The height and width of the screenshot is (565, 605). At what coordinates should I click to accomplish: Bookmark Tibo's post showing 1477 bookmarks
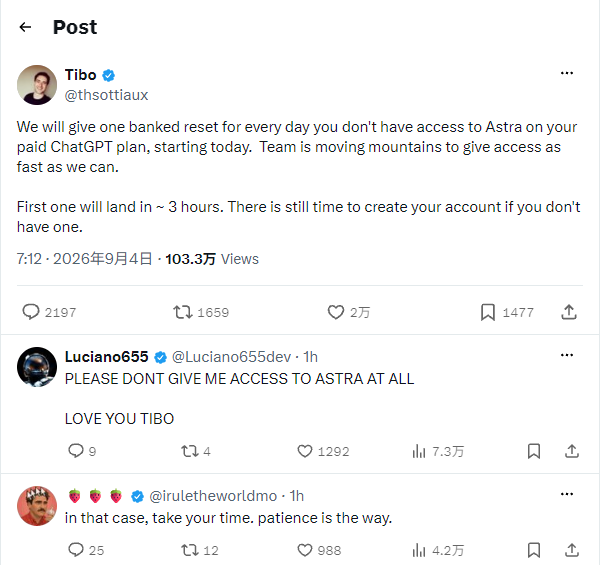[488, 312]
